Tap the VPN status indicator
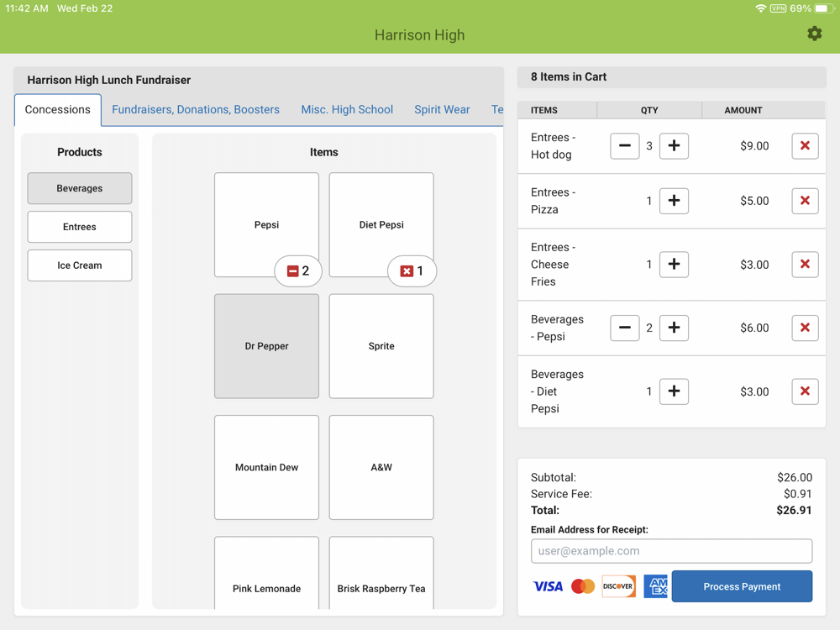Screen dimensions: 840x630 point(778,8)
